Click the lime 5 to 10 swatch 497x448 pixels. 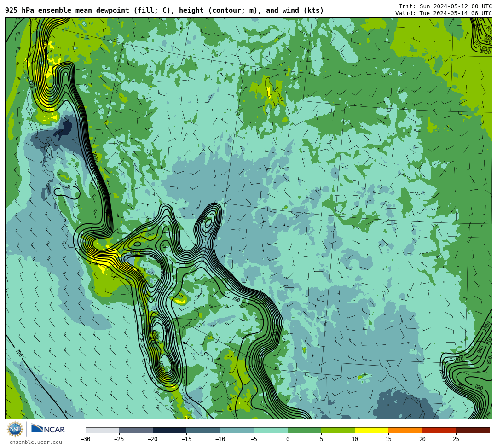click(x=338, y=430)
